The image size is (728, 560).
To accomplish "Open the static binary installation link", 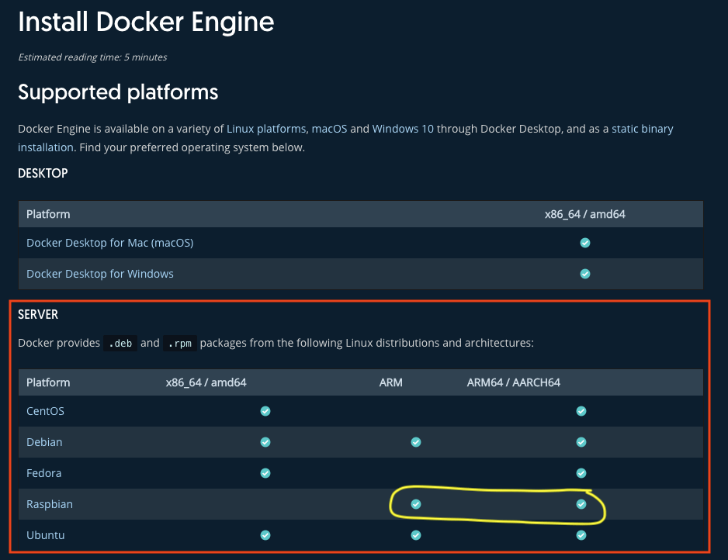I will point(642,129).
